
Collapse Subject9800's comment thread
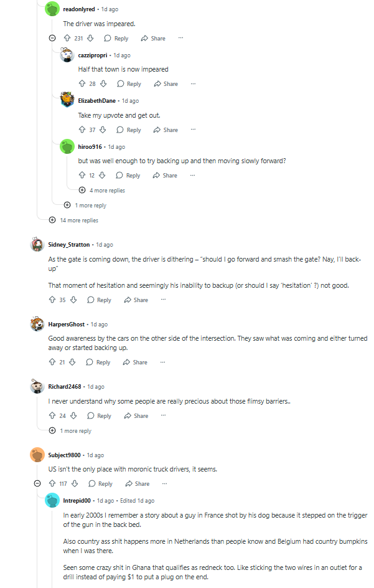pyautogui.click(x=37, y=484)
